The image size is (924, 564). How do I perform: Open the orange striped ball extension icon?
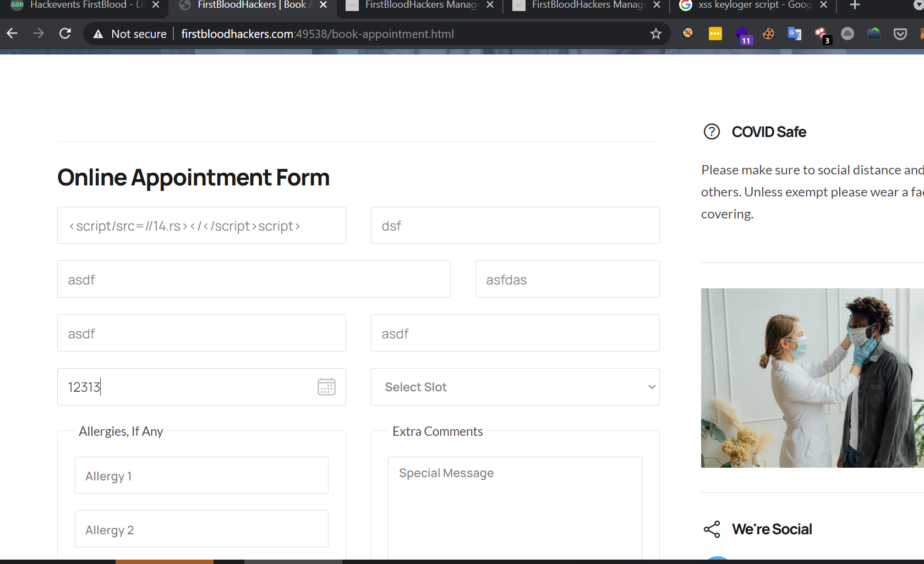687,33
